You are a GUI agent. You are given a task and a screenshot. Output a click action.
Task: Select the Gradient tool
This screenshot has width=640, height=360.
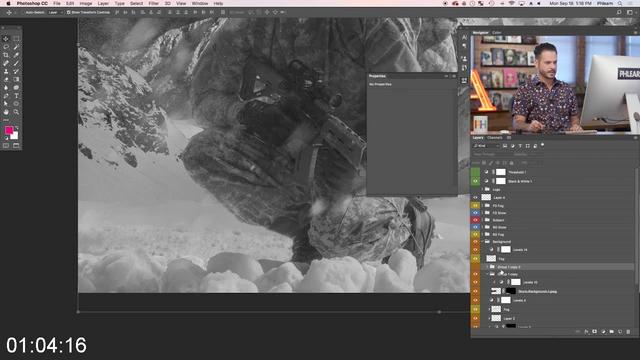16,79
